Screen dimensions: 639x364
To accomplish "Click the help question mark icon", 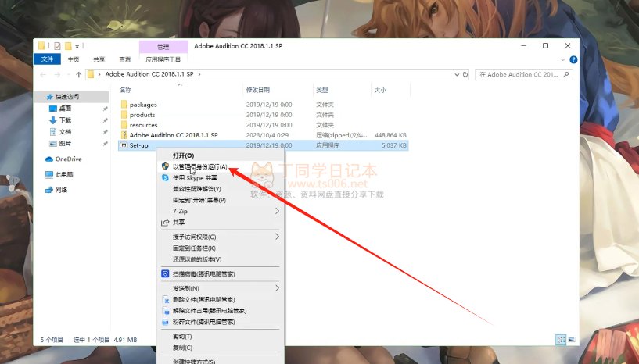I will (573, 59).
